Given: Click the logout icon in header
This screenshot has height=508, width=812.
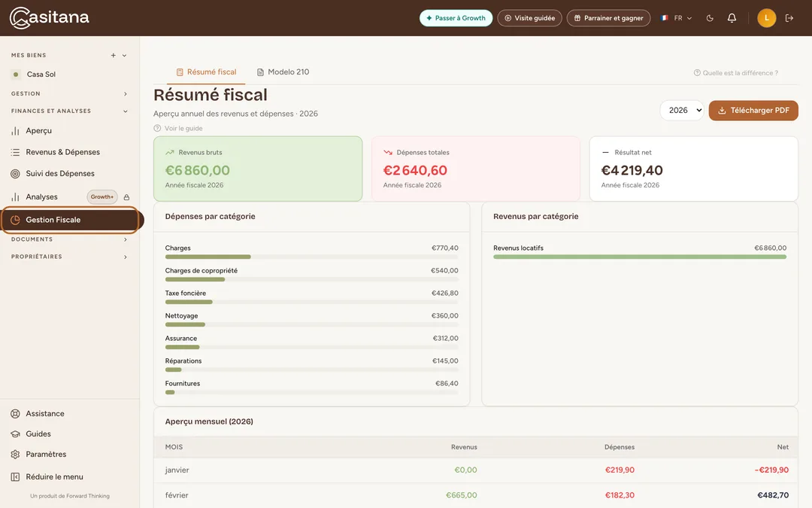Looking at the screenshot, I should pyautogui.click(x=789, y=18).
